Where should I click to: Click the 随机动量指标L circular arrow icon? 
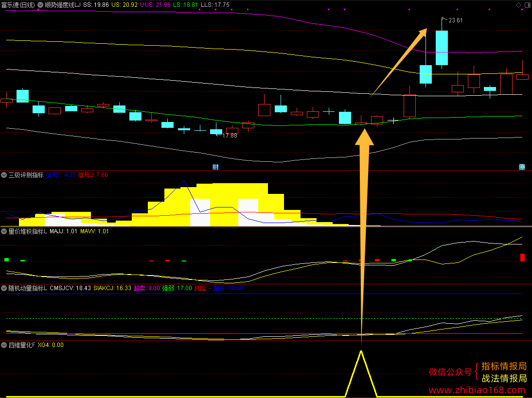click(x=4, y=288)
